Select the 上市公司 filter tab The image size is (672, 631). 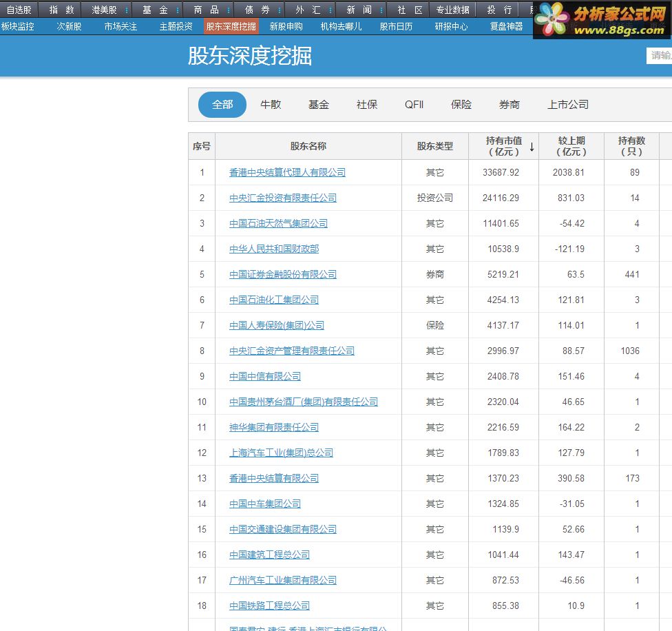pos(568,105)
